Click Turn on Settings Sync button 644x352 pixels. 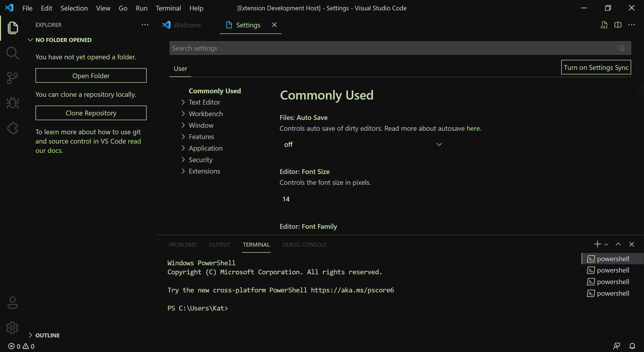(x=596, y=67)
